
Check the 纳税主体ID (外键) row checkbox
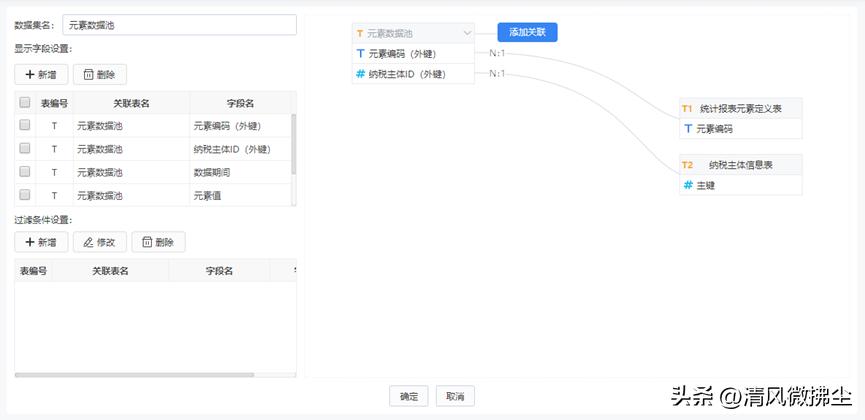[x=25, y=148]
